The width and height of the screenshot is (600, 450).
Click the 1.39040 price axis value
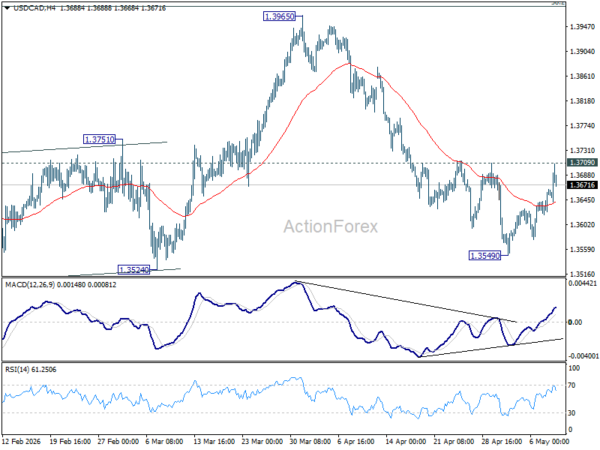pyautogui.click(x=582, y=52)
